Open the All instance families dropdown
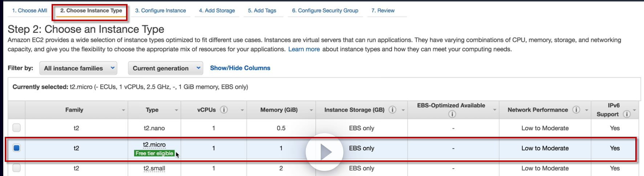Image resolution: width=644 pixels, height=176 pixels. click(78, 68)
